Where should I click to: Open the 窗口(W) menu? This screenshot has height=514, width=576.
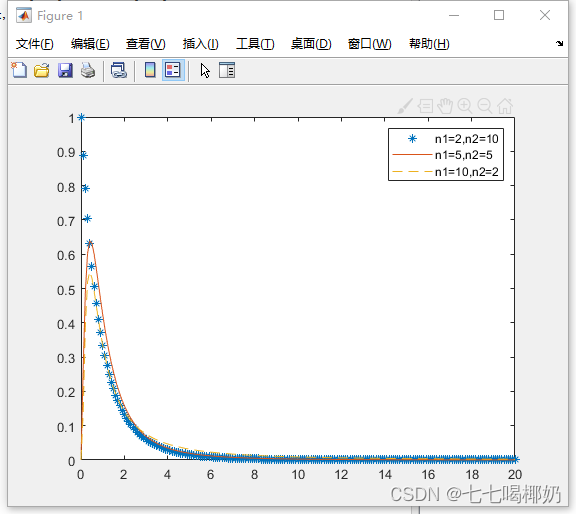tap(370, 44)
